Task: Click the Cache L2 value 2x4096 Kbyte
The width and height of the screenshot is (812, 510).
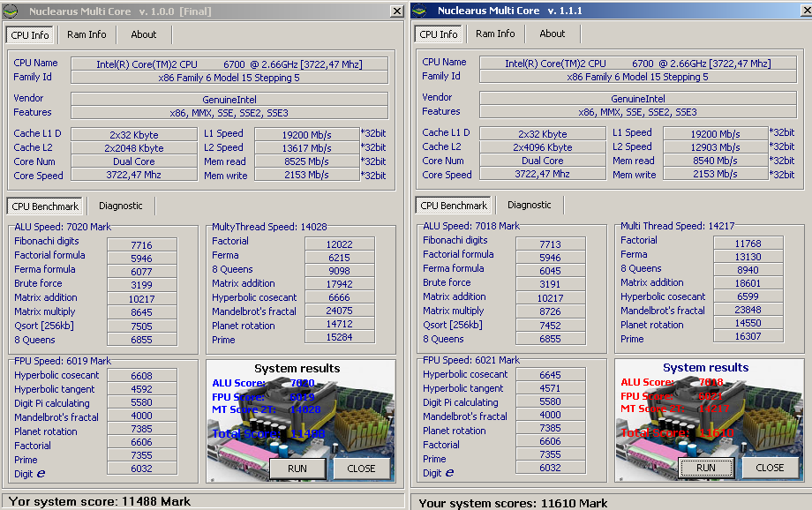Action: point(543,147)
